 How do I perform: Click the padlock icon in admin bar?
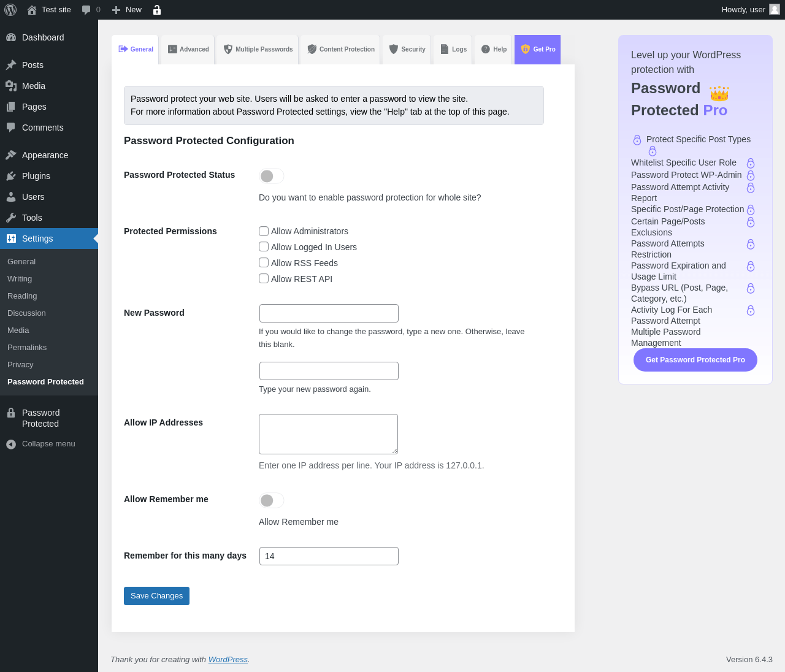coord(157,10)
